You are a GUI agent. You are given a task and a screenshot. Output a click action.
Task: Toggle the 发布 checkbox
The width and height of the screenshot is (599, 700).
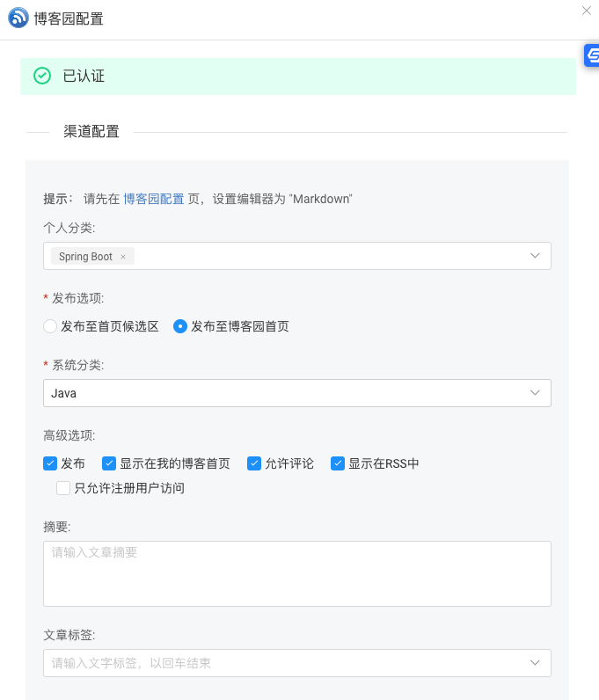pyautogui.click(x=50, y=463)
